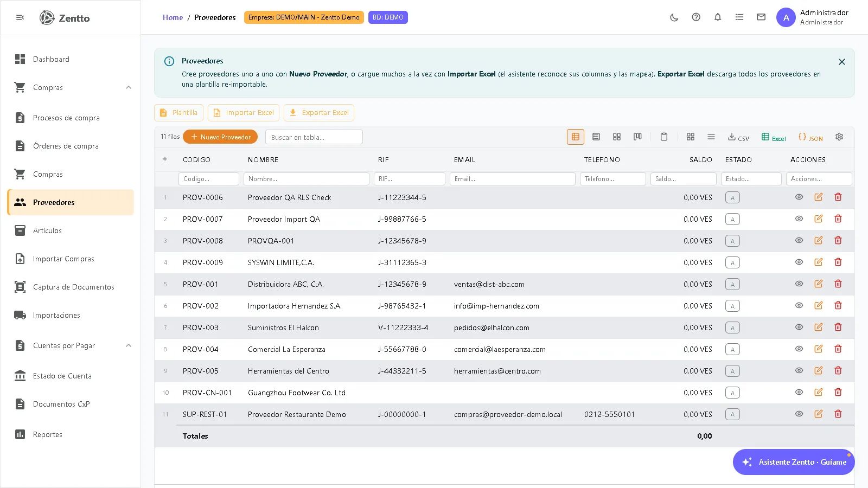Screen dimensions: 868x488
Task: Delete Importadora Hernandez S.A. row
Action: (838, 306)
